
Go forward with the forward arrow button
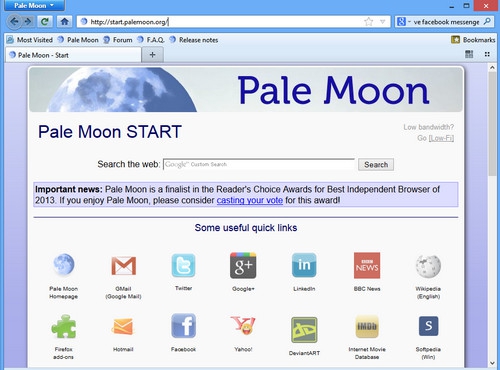(x=28, y=22)
